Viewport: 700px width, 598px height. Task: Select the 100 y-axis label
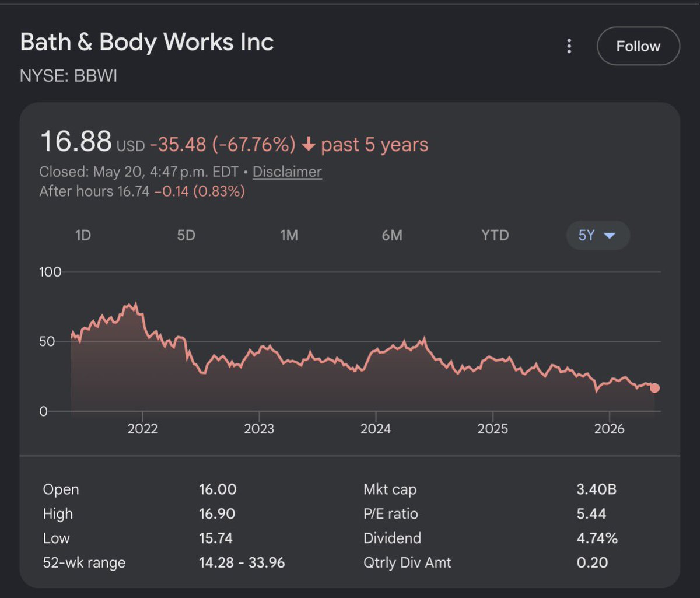50,272
